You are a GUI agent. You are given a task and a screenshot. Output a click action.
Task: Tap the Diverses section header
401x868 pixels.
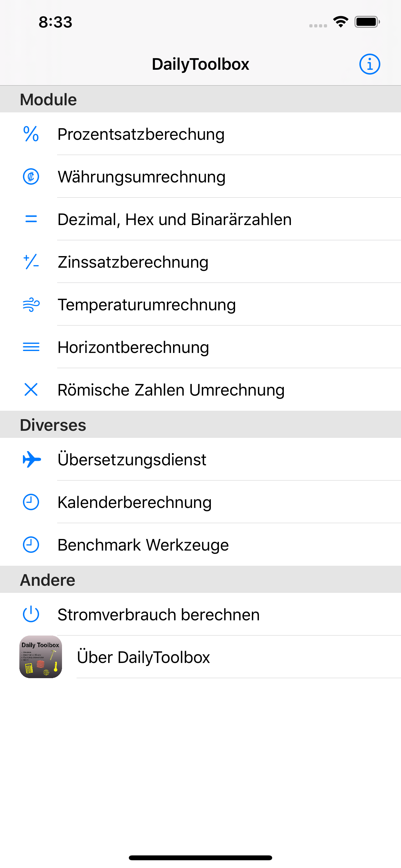coord(200,425)
